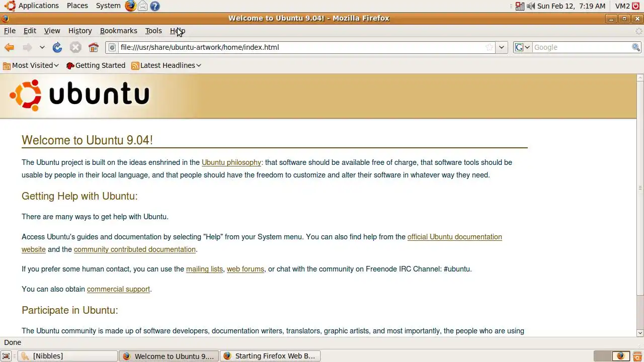Open the History menu

pyautogui.click(x=80, y=31)
